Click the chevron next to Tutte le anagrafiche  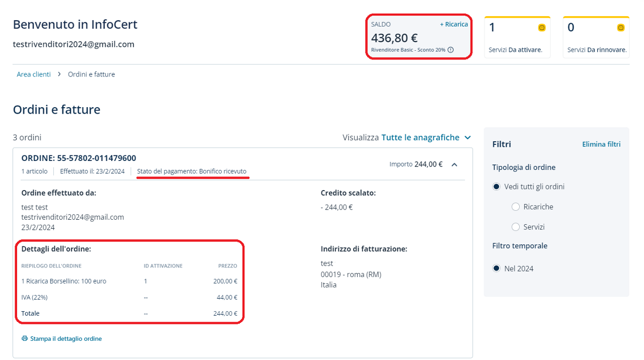(x=468, y=138)
